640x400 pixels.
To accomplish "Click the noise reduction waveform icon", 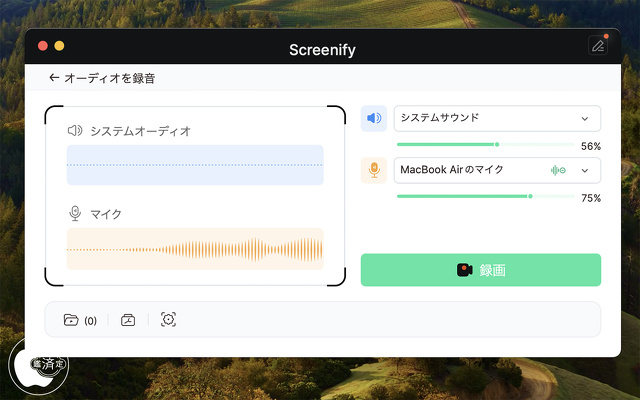I will point(558,170).
